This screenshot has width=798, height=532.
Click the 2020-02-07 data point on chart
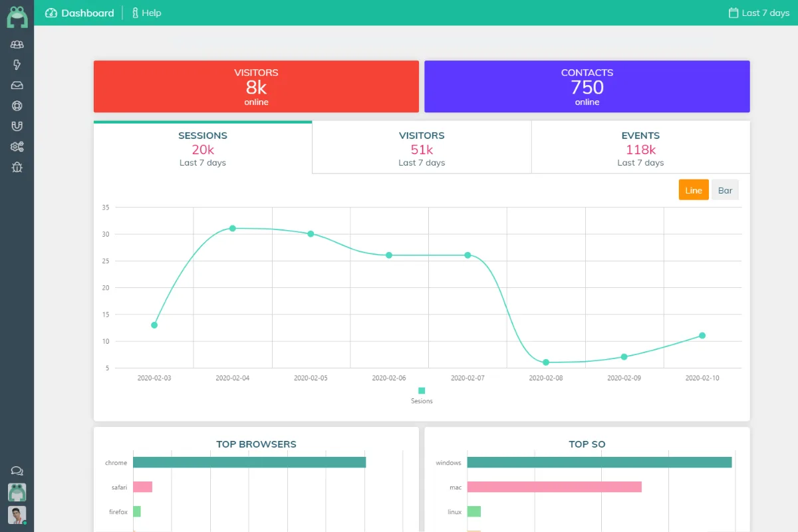[467, 255]
